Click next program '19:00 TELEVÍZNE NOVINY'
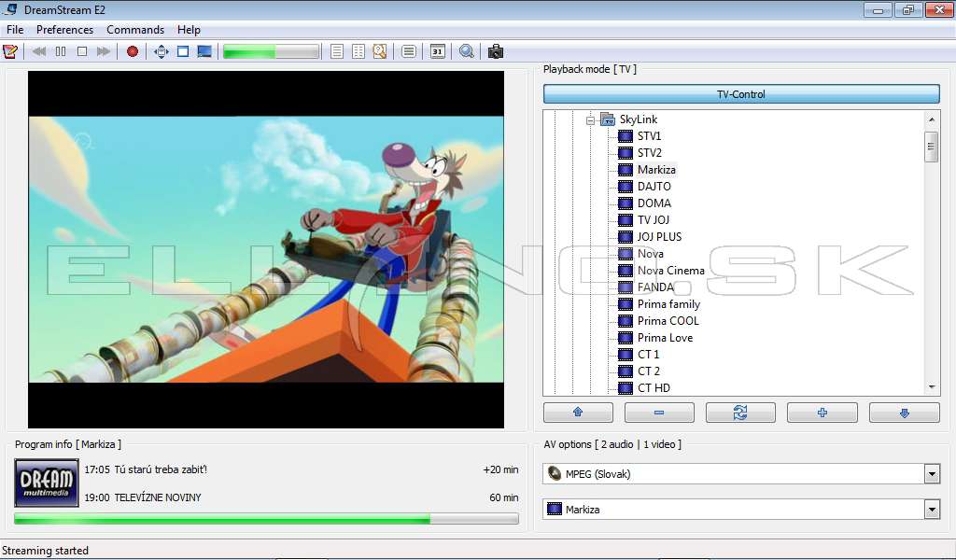Screen dimensions: 956x560 [143, 497]
